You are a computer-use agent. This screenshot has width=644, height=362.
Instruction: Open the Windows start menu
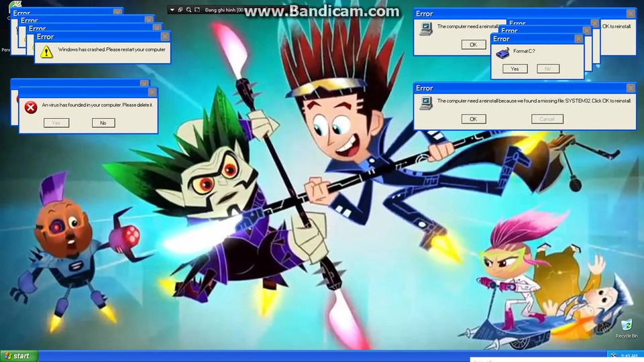coord(19,356)
